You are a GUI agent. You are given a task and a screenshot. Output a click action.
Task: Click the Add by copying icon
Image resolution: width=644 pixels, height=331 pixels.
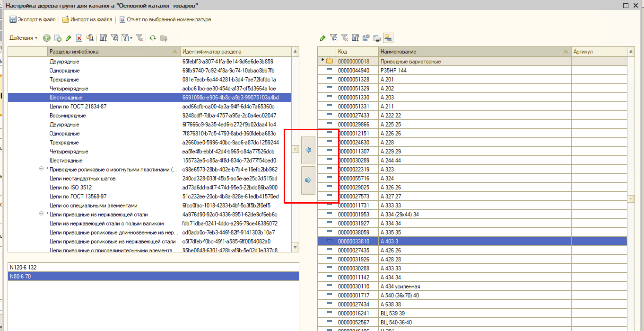58,38
